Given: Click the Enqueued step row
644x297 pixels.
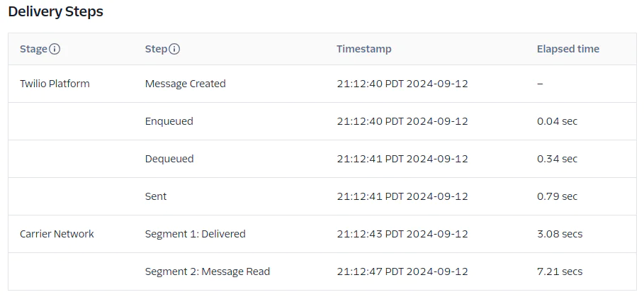Looking at the screenshot, I should pyautogui.click(x=169, y=121).
